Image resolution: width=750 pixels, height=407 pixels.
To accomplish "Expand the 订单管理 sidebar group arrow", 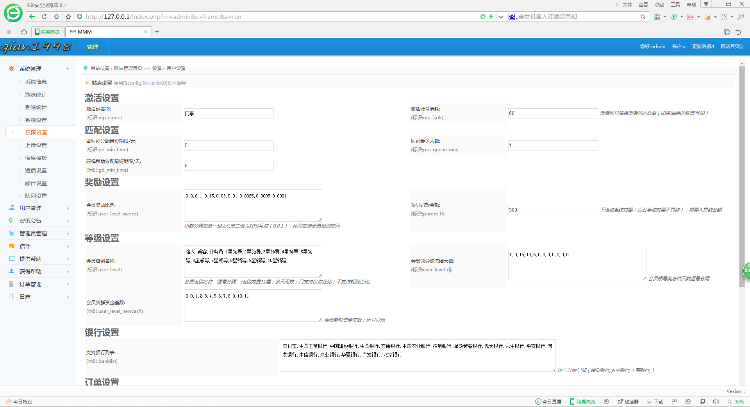I will [x=67, y=284].
